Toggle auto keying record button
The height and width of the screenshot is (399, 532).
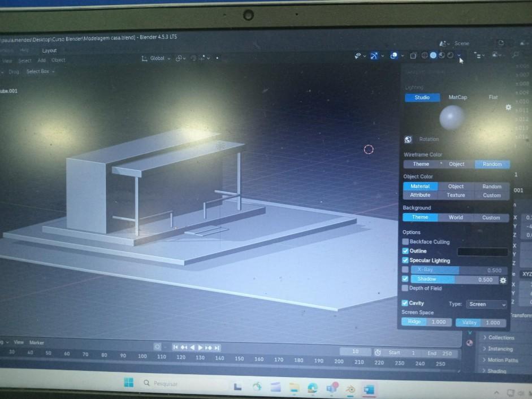157,347
